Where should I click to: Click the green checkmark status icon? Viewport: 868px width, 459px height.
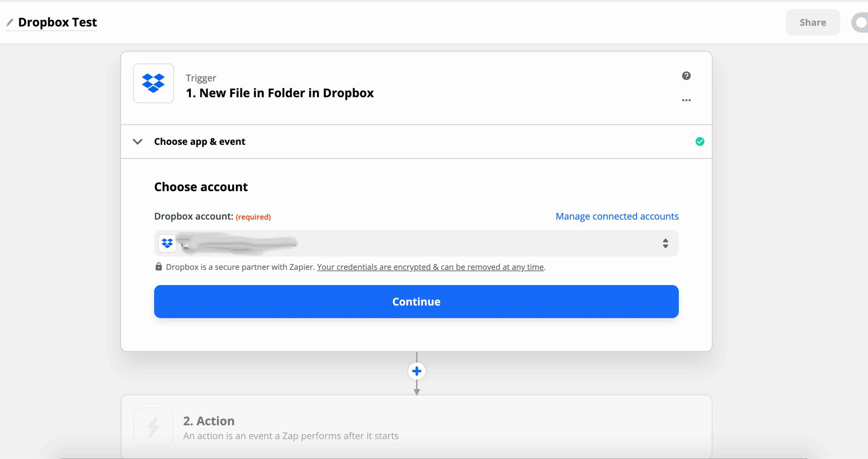click(x=699, y=141)
